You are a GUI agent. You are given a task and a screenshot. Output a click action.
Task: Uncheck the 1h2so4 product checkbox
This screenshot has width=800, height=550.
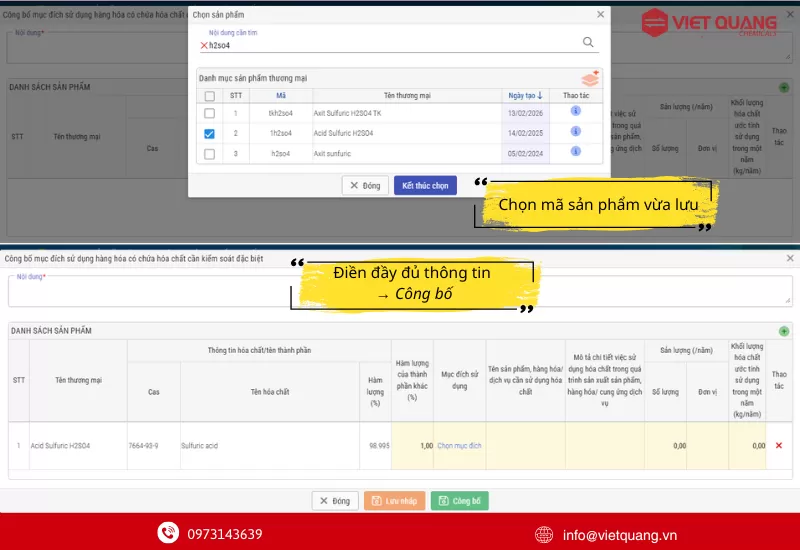tap(209, 133)
